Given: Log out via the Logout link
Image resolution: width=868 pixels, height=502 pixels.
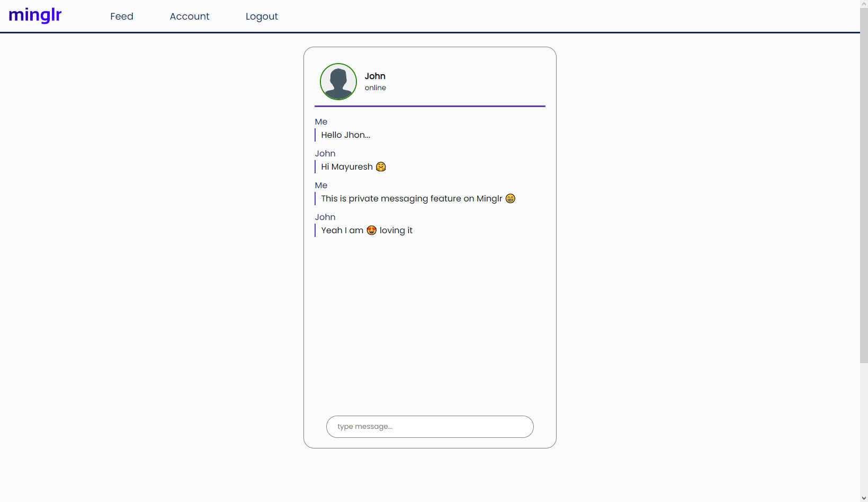Looking at the screenshot, I should pos(262,16).
